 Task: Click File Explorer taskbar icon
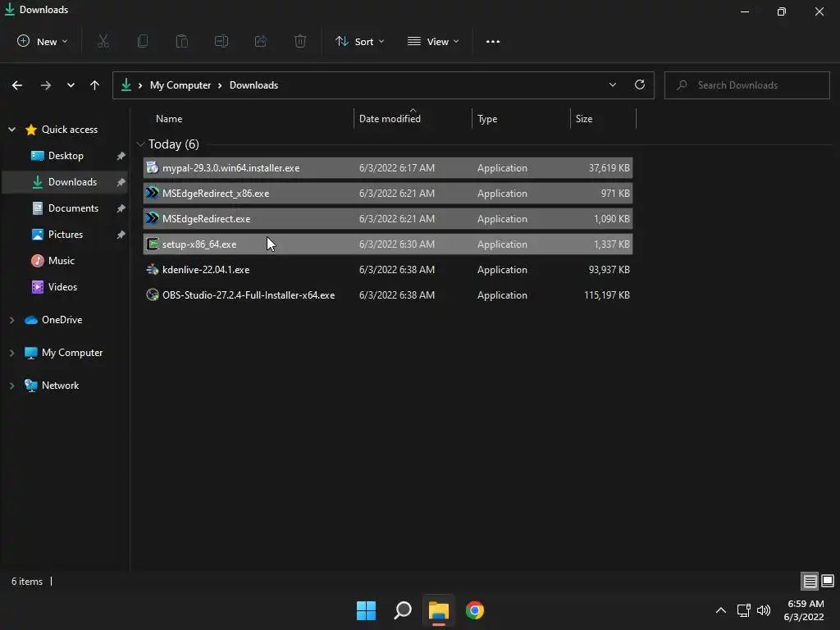(438, 610)
